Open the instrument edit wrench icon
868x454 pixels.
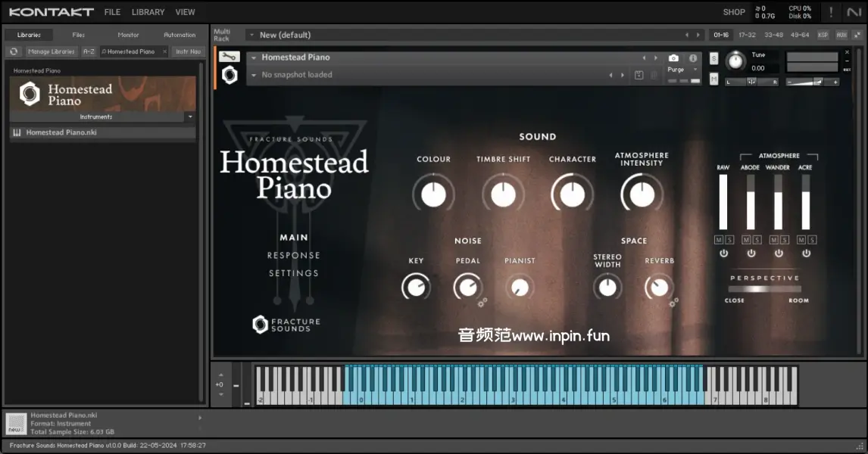coord(229,57)
